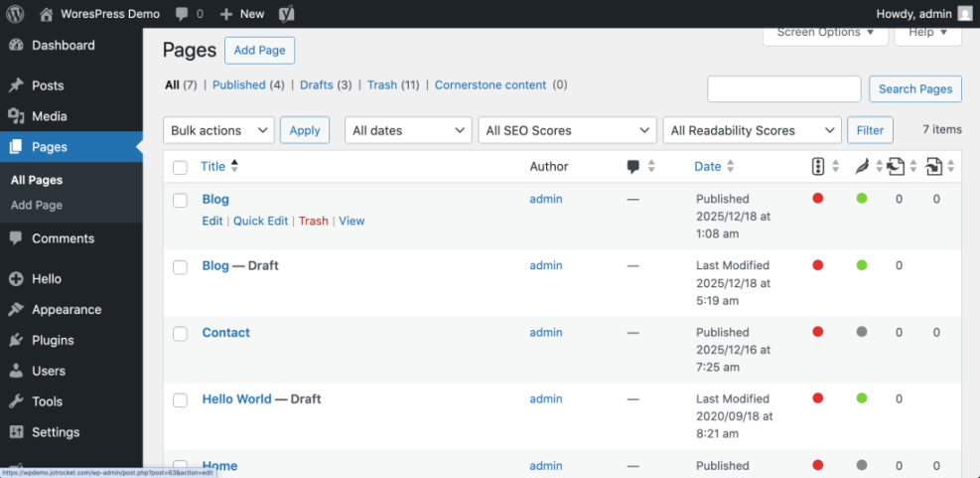
Task: Expand the Help panel
Action: [x=928, y=34]
